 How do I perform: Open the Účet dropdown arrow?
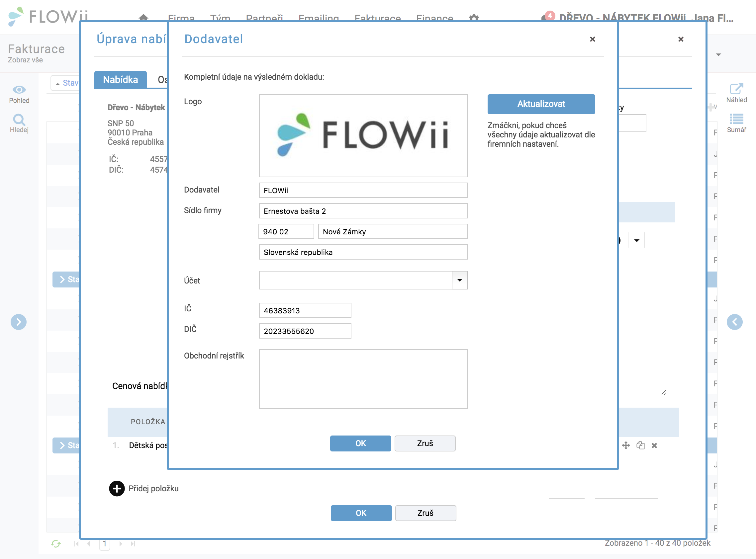[459, 280]
